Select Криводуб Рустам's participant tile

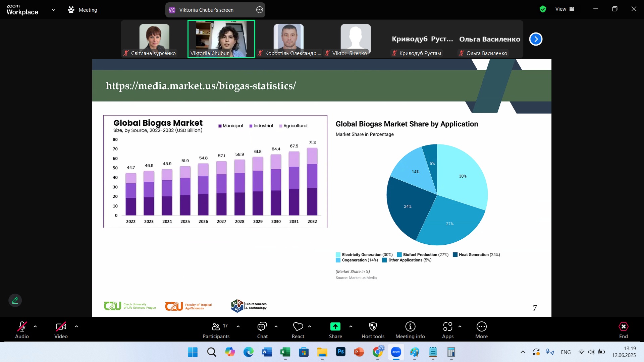(x=423, y=39)
